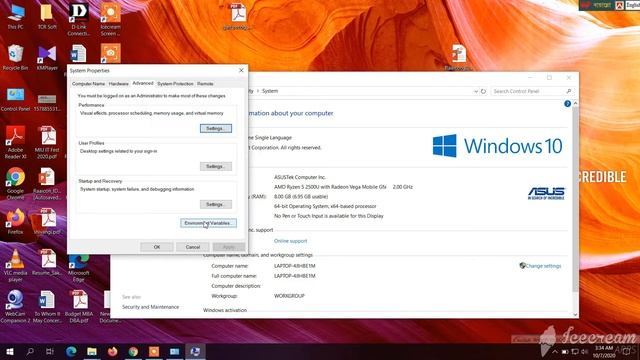
Task: Refresh the Control Panel address bar
Action: pos(483,91)
